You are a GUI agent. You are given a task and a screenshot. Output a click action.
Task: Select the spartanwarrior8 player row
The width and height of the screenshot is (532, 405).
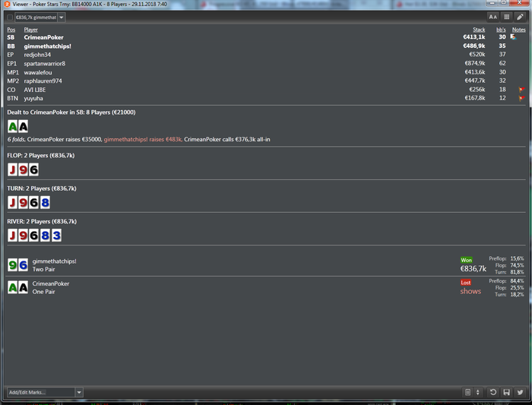tap(266, 63)
